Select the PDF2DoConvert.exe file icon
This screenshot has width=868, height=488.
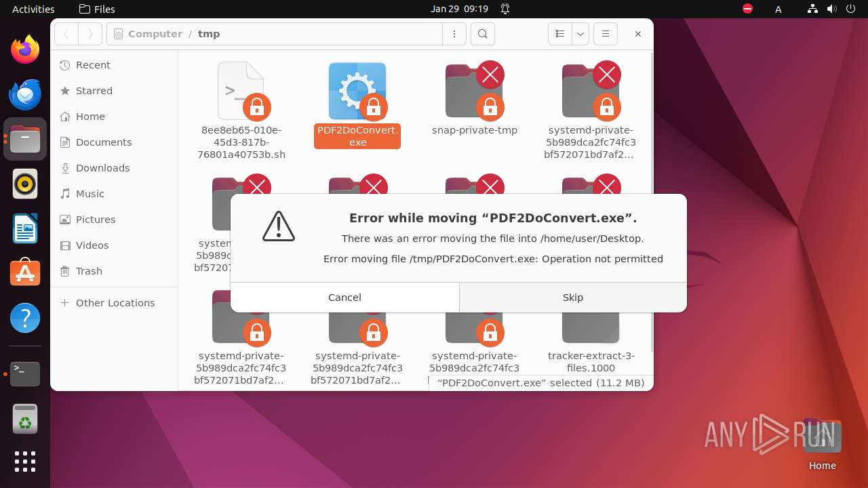click(357, 91)
